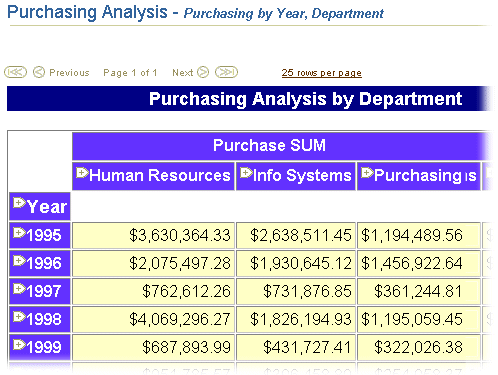Click the cell $731,876.85

tap(296, 291)
